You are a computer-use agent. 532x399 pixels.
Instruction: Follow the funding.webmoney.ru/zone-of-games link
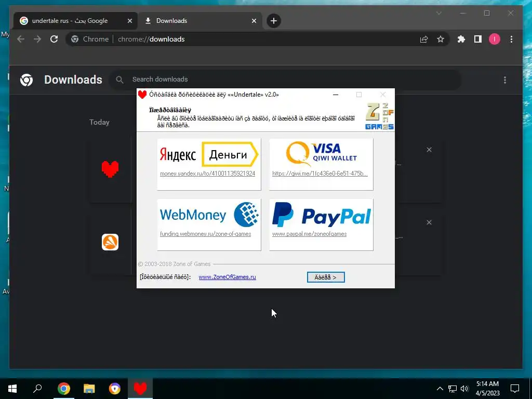[205, 234]
